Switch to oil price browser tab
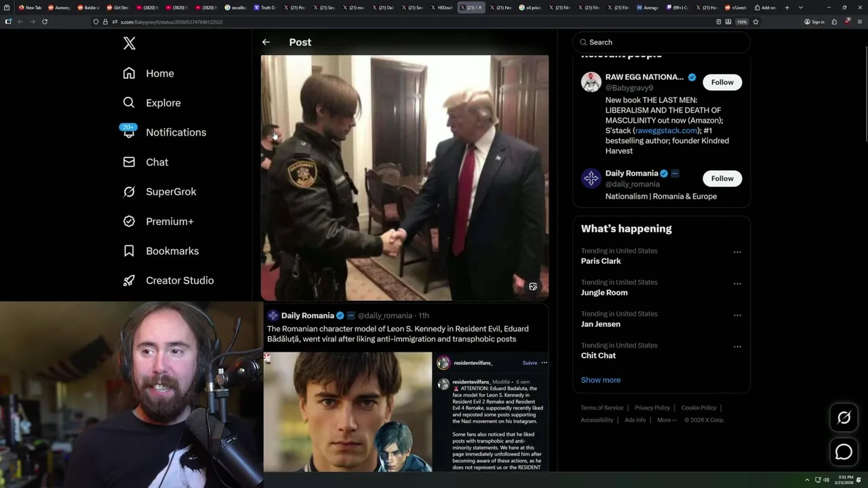The height and width of the screenshot is (488, 868). [529, 7]
